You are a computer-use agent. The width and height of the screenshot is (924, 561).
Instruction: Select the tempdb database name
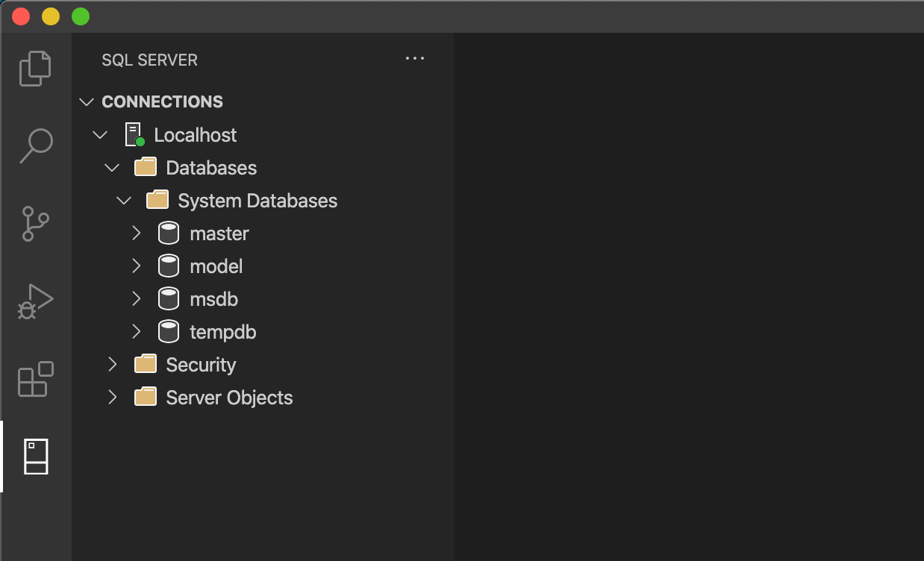click(x=223, y=333)
